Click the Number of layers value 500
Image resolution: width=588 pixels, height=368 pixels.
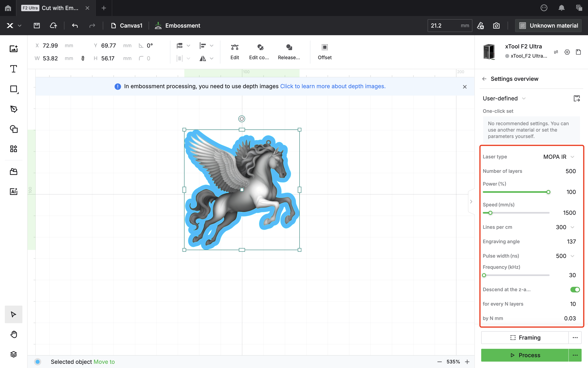(570, 171)
